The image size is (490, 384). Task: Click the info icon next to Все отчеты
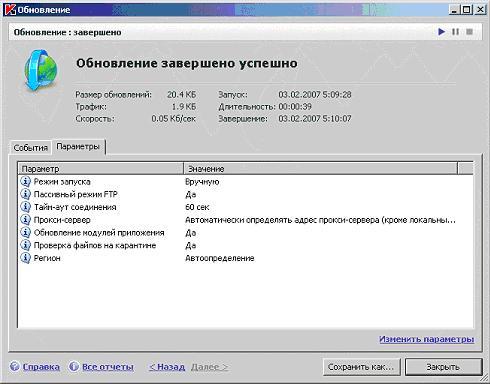click(x=74, y=367)
